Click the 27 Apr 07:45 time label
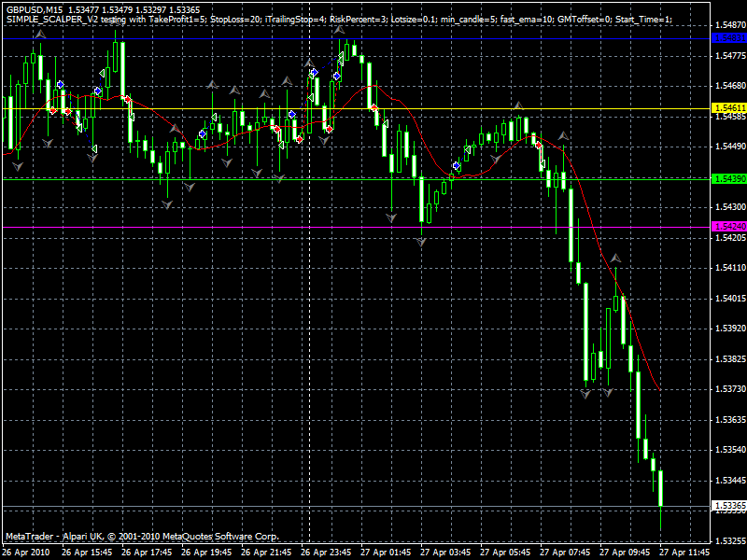This screenshot has width=747, height=560. coord(565,553)
